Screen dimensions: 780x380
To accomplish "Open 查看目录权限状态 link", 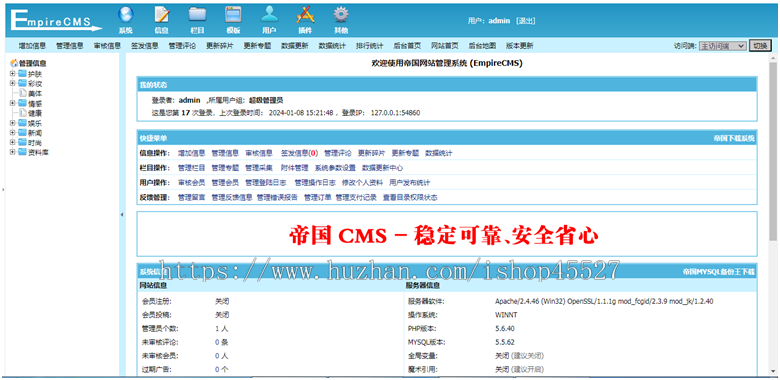I will (410, 198).
